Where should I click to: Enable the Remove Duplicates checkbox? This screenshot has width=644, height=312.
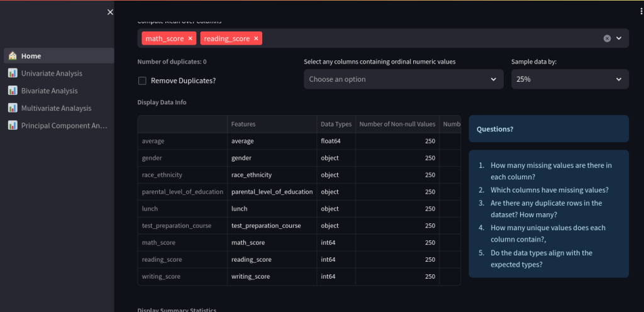142,81
